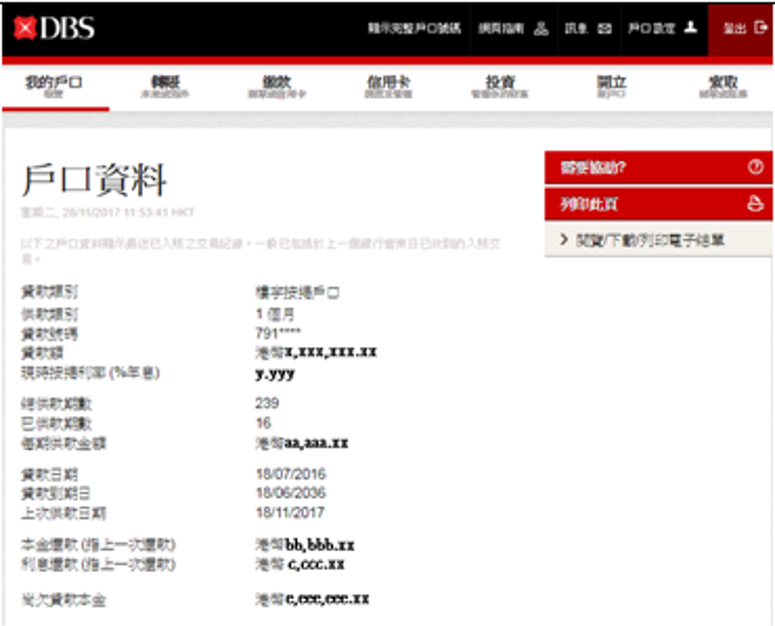
Task: Open the 我的戶口 tab
Action: click(x=53, y=87)
